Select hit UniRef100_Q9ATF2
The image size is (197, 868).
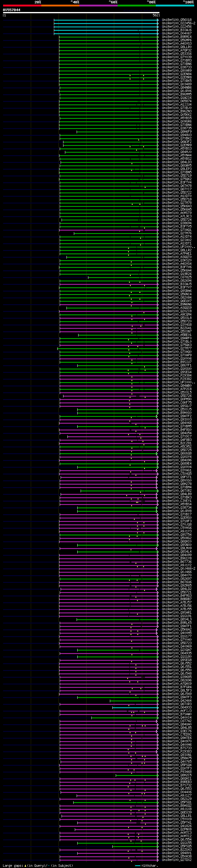point(177,416)
